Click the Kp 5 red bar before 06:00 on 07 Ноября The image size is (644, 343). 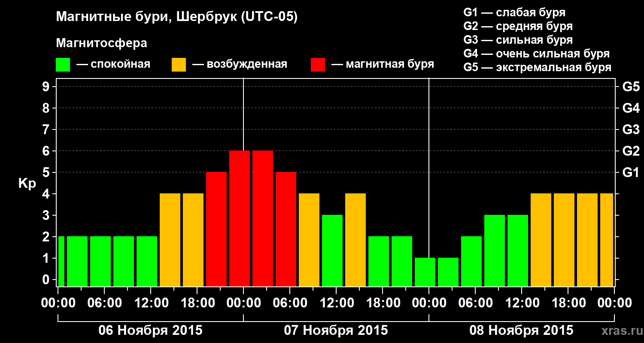286,229
